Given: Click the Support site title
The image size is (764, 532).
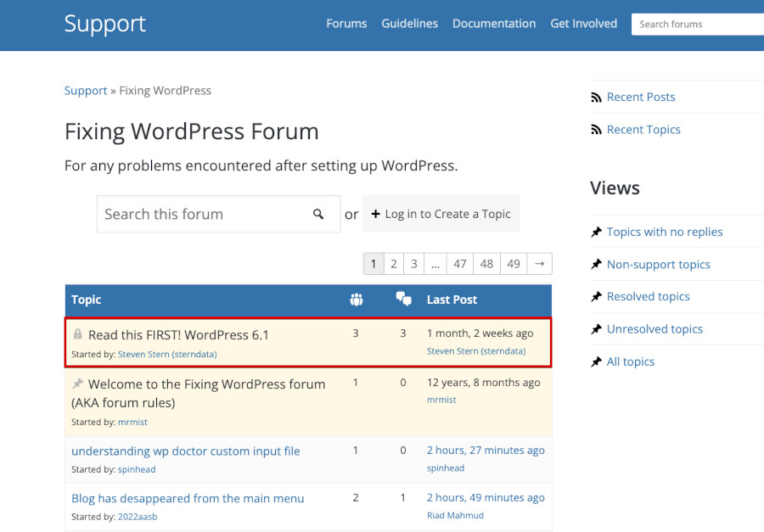Looking at the screenshot, I should (104, 24).
